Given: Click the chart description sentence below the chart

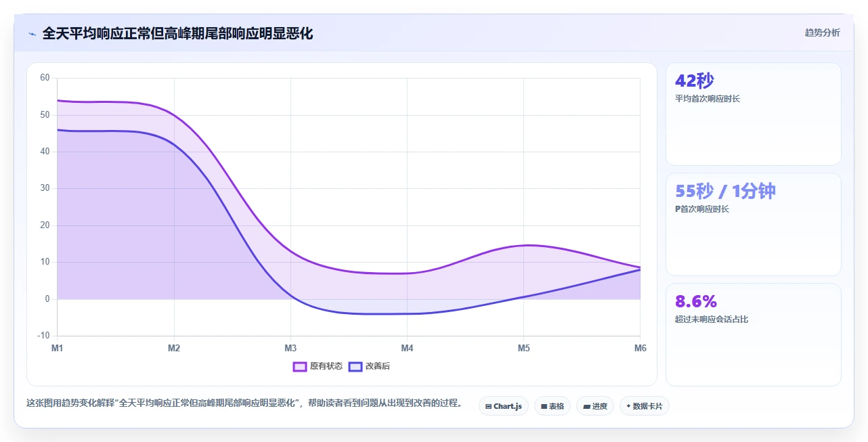Looking at the screenshot, I should [246, 403].
